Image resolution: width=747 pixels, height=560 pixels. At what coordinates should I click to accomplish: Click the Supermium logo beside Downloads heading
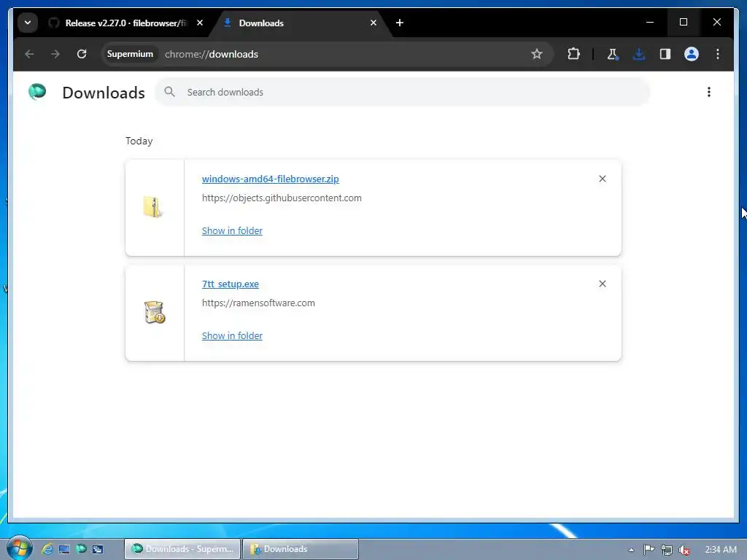[x=37, y=91]
